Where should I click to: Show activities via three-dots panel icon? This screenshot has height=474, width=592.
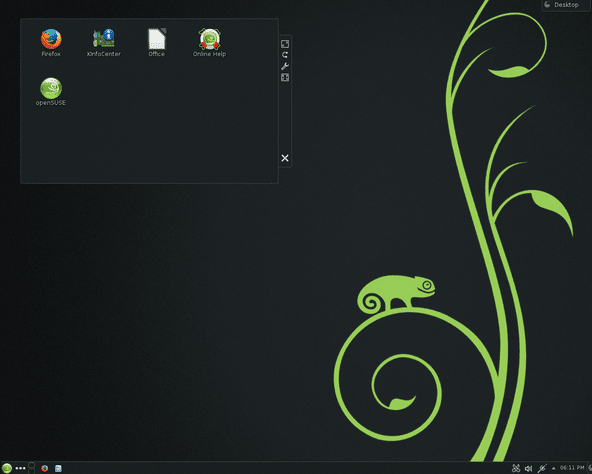tap(20, 468)
